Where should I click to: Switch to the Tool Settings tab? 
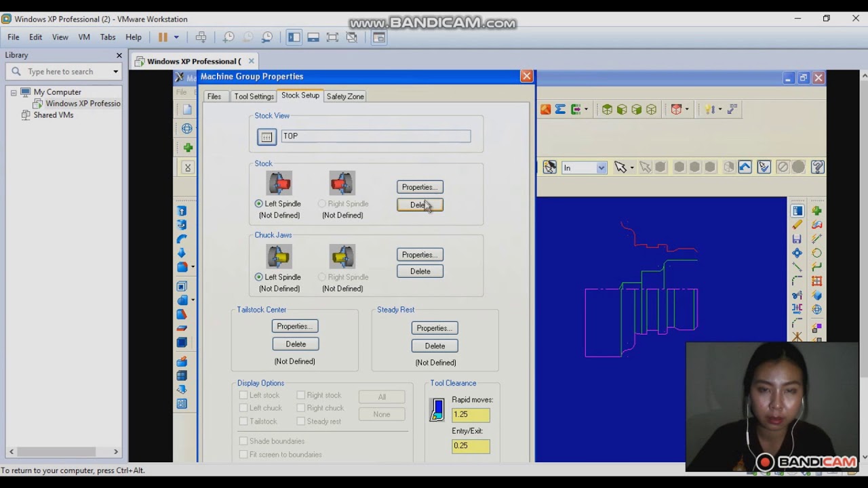(x=254, y=96)
